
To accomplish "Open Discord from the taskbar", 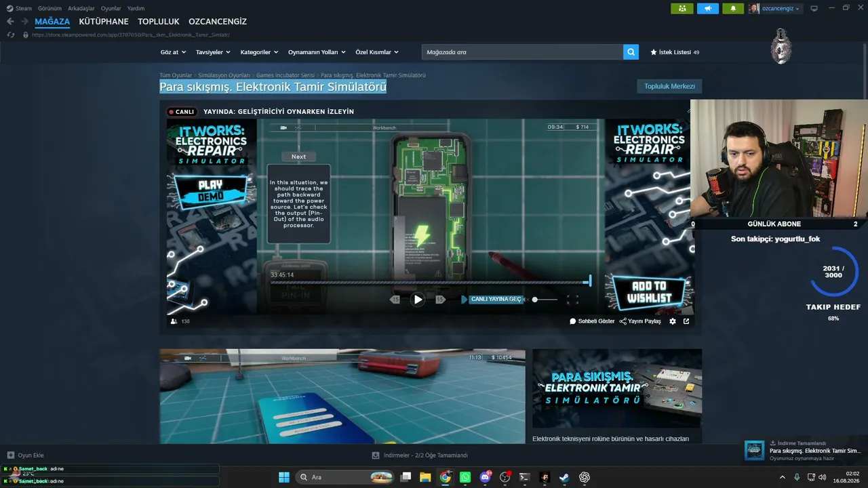I will coord(485,477).
